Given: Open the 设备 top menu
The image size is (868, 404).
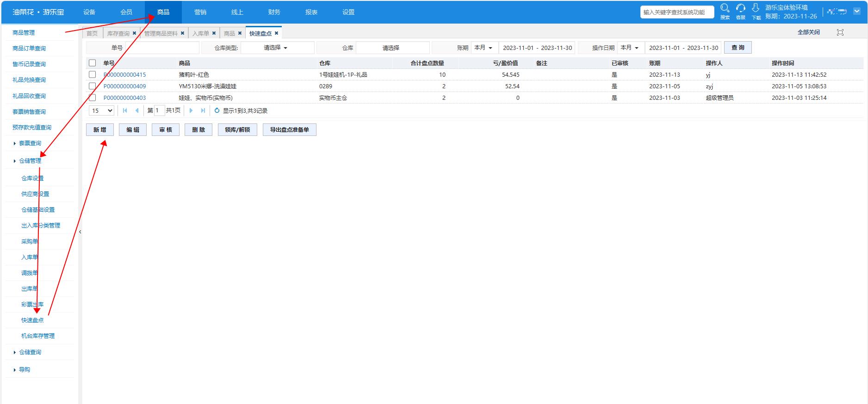Looking at the screenshot, I should click(89, 12).
